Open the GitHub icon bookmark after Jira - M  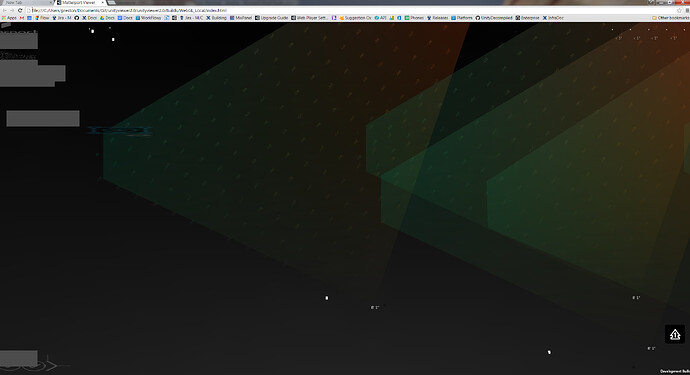pos(77,18)
